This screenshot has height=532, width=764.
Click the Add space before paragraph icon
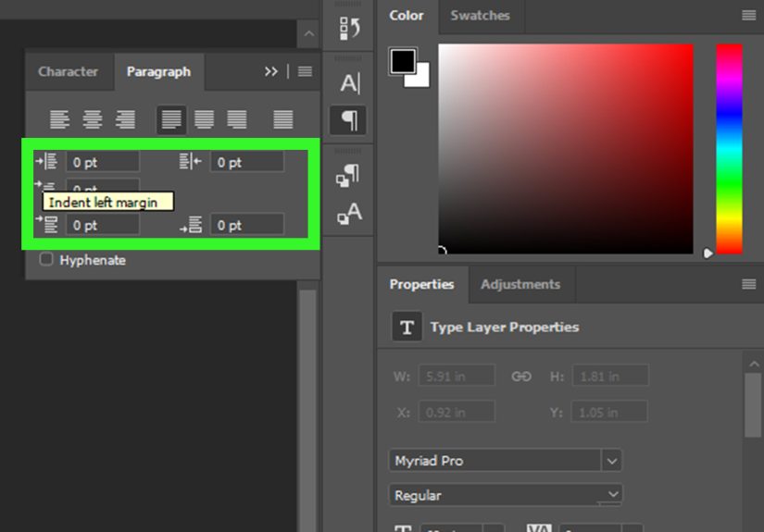[x=47, y=225]
